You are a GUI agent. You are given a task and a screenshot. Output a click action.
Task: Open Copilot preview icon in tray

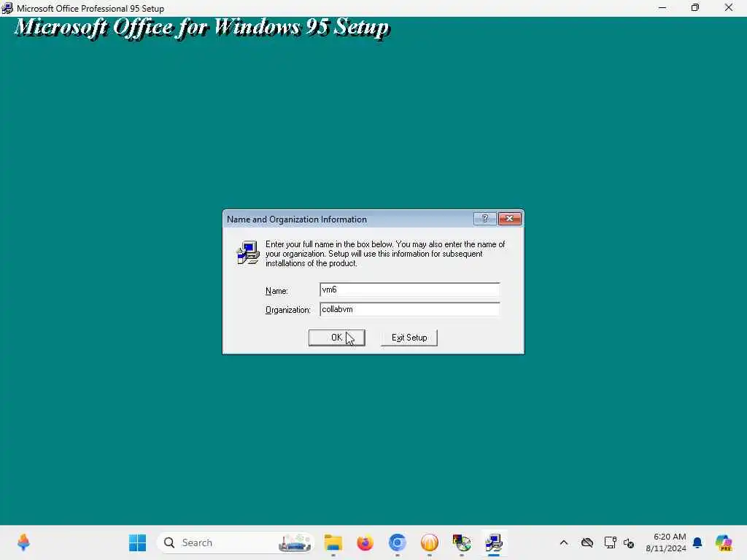pos(724,542)
